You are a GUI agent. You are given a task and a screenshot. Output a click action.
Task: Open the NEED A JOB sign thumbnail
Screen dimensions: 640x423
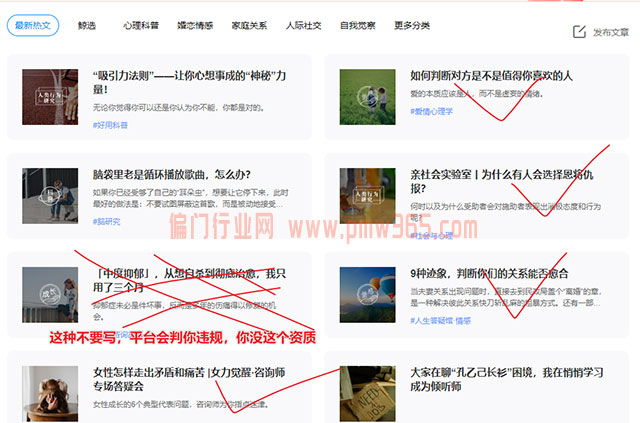pos(367,394)
